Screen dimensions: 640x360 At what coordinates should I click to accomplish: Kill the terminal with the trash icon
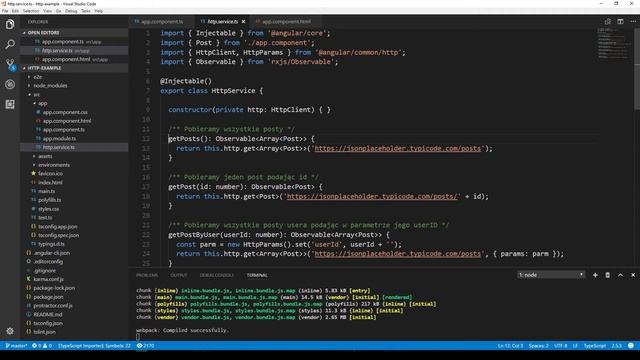pyautogui.click(x=607, y=275)
